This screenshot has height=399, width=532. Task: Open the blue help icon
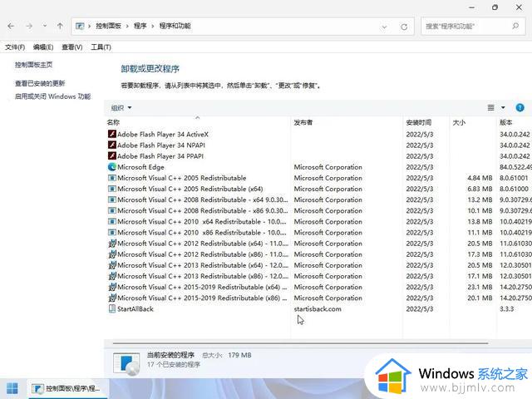pyautogui.click(x=520, y=108)
